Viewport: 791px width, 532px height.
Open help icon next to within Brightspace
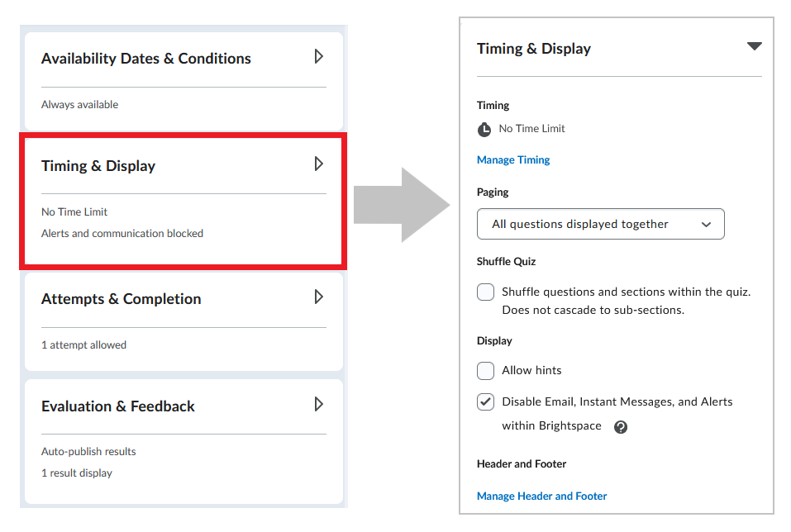click(621, 427)
